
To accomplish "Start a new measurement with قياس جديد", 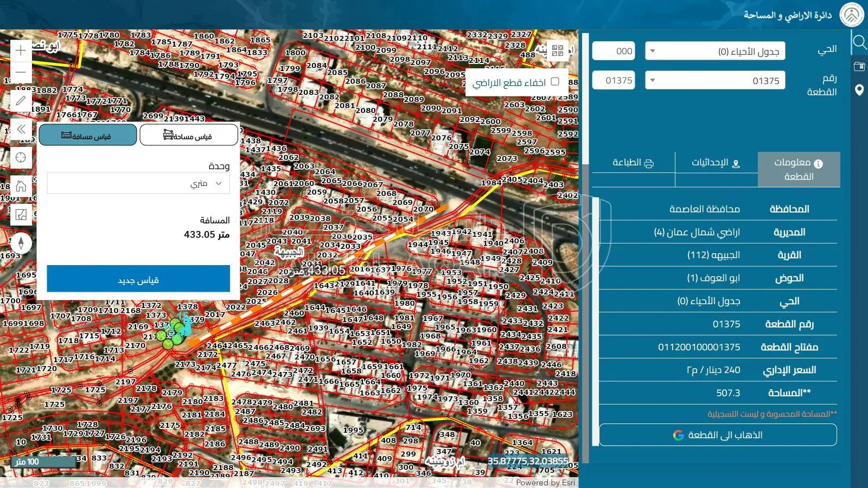I will [x=138, y=279].
